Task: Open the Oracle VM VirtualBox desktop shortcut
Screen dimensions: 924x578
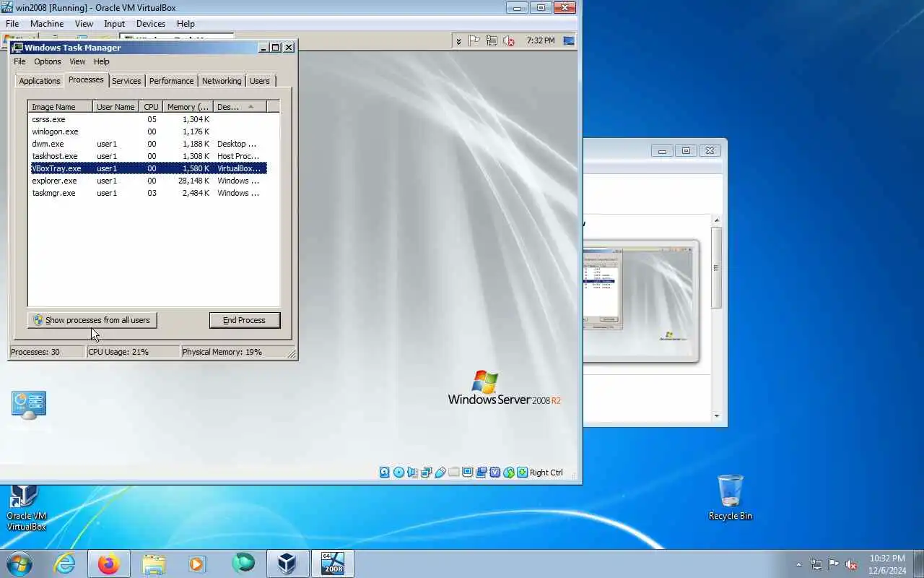Action: [26, 509]
